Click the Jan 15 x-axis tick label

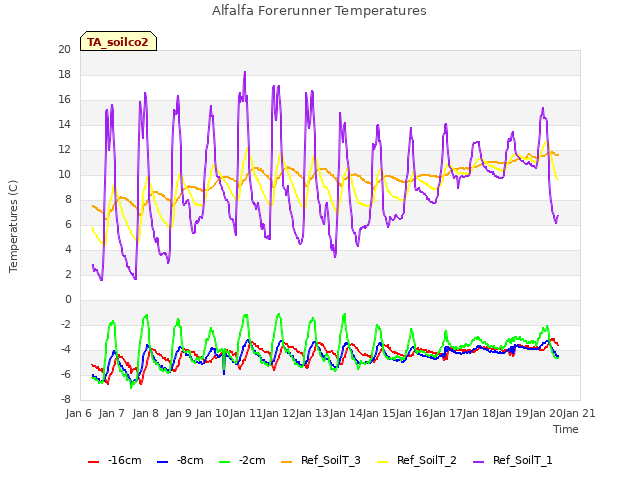coord(379,413)
